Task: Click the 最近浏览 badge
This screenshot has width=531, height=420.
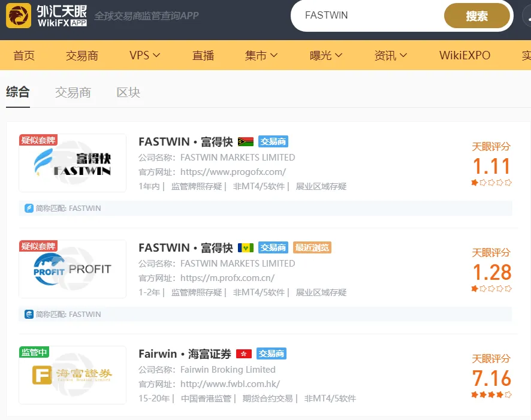Action: (312, 247)
